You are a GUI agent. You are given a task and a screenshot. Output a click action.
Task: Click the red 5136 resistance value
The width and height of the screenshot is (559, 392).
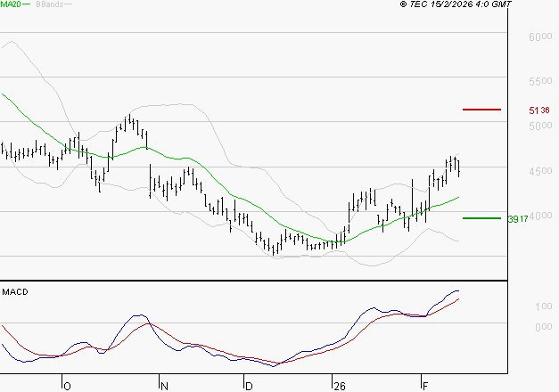[539, 110]
